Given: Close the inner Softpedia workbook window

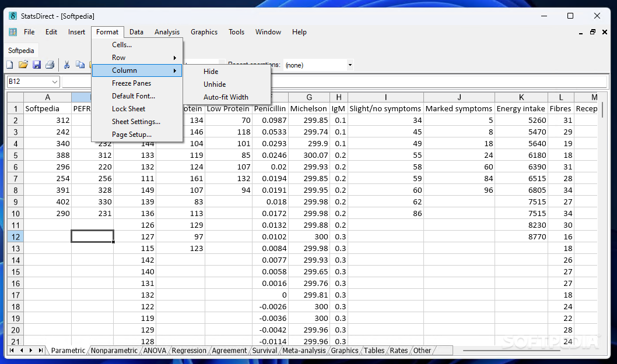Looking at the screenshot, I should pos(605,32).
